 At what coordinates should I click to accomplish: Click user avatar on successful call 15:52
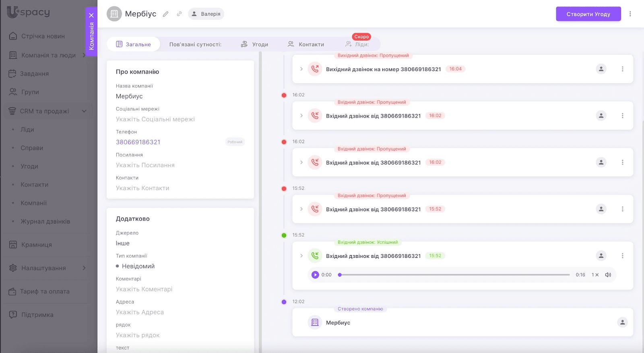pyautogui.click(x=601, y=256)
